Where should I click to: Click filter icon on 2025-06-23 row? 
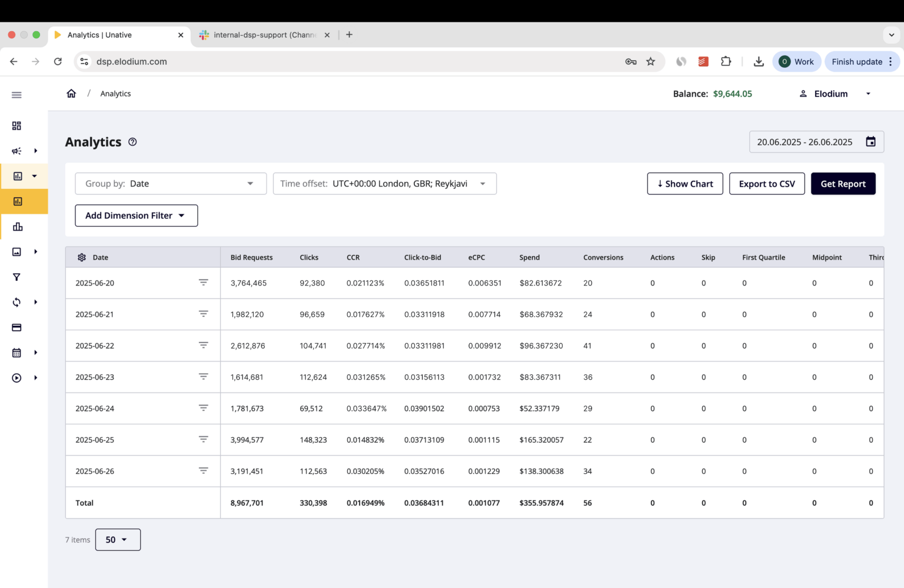click(203, 377)
